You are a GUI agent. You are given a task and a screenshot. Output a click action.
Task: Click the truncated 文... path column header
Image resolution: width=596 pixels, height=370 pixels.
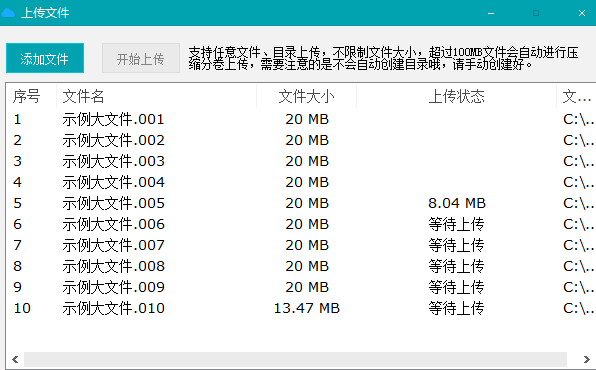pyautogui.click(x=576, y=96)
